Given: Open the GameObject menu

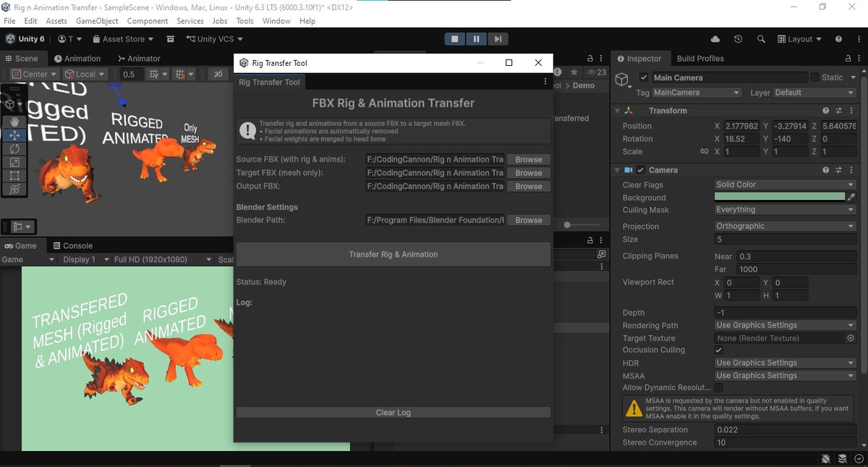Looking at the screenshot, I should (97, 21).
